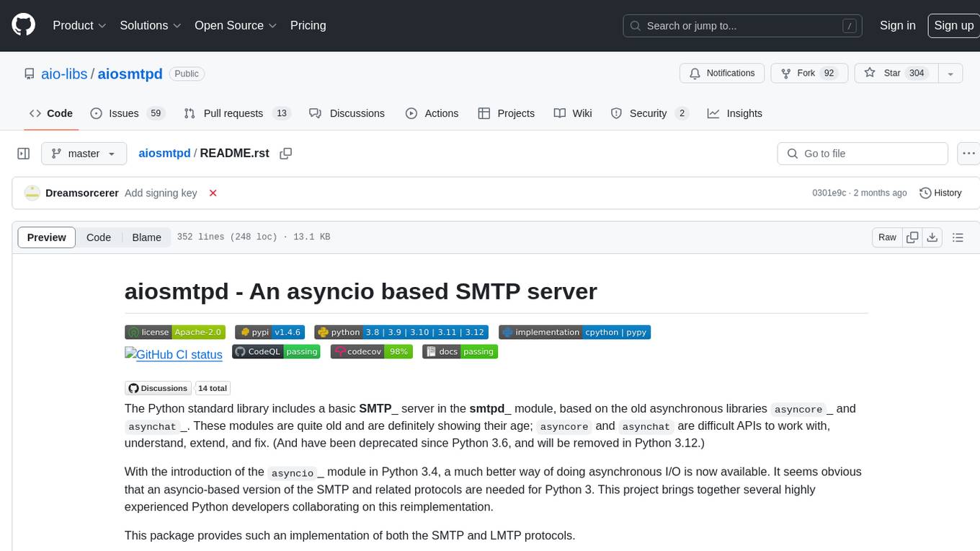View the file History
The image size is (980, 551).
click(x=941, y=193)
